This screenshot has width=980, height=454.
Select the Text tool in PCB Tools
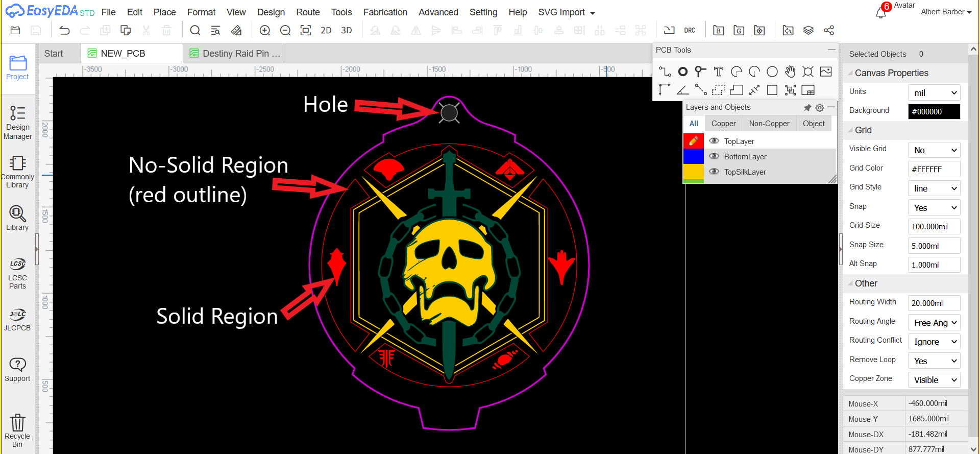(x=719, y=71)
